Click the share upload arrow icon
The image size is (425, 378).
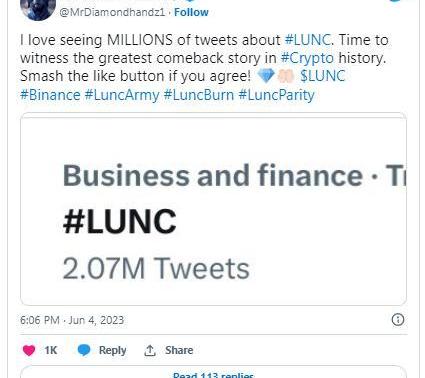click(150, 350)
